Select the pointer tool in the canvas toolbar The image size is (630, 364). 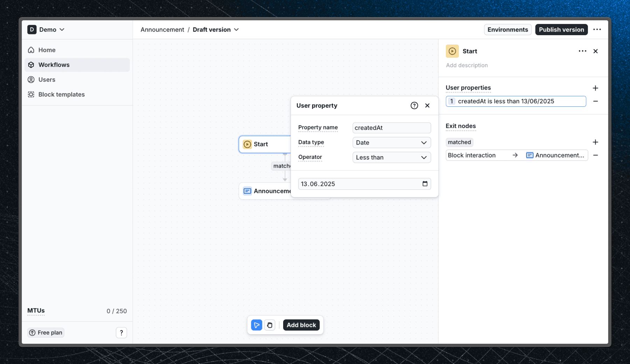pos(257,325)
